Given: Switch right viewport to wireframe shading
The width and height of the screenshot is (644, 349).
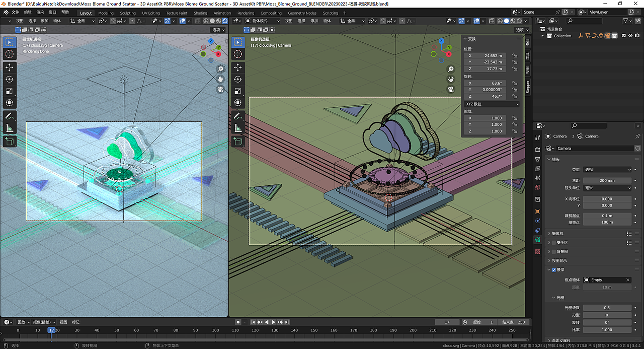Looking at the screenshot, I should click(x=500, y=21).
